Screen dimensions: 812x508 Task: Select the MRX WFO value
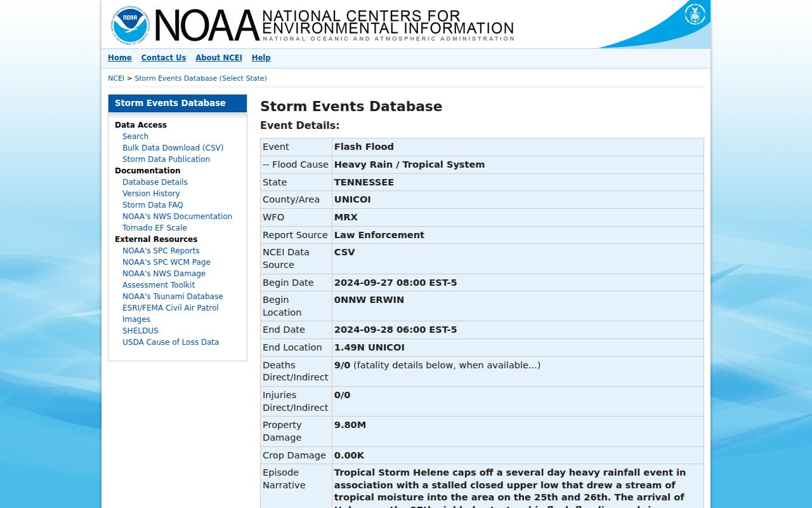(346, 217)
